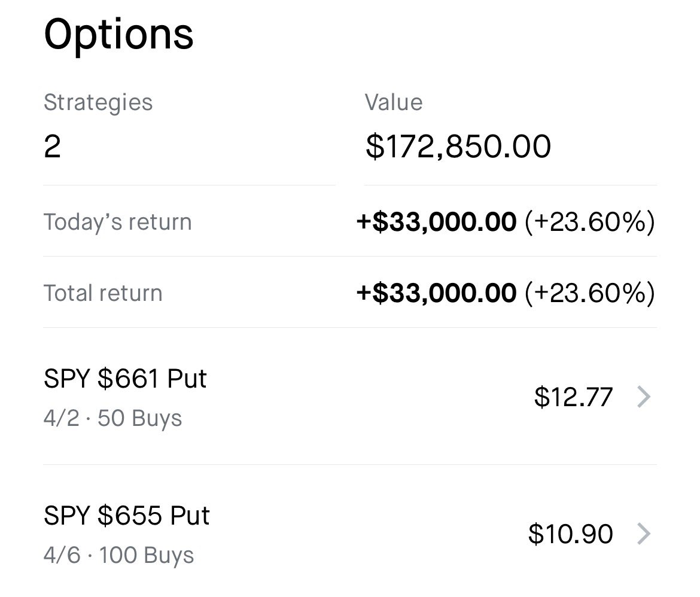Image resolution: width=700 pixels, height=597 pixels.
Task: Tap the $10.90 option price
Action: pos(570,534)
